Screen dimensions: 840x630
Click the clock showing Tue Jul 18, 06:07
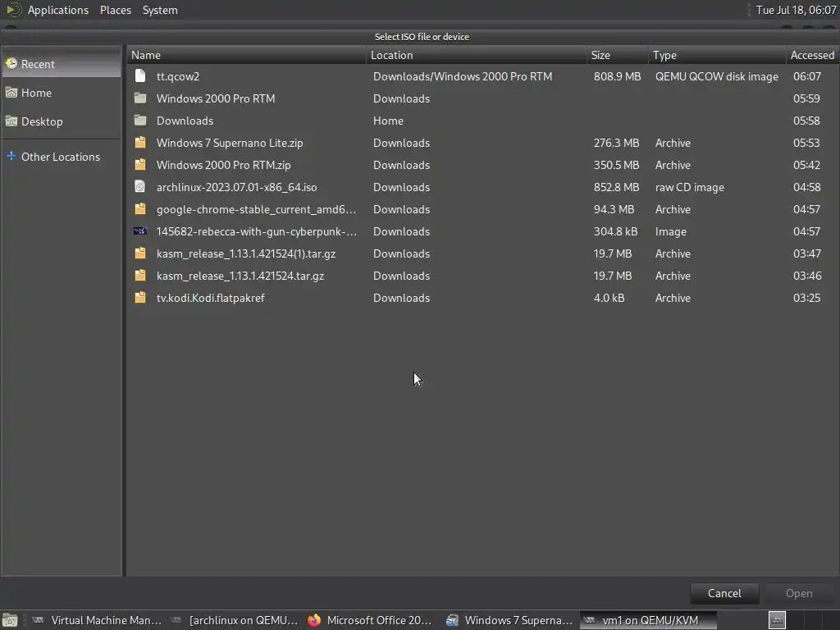coord(796,10)
